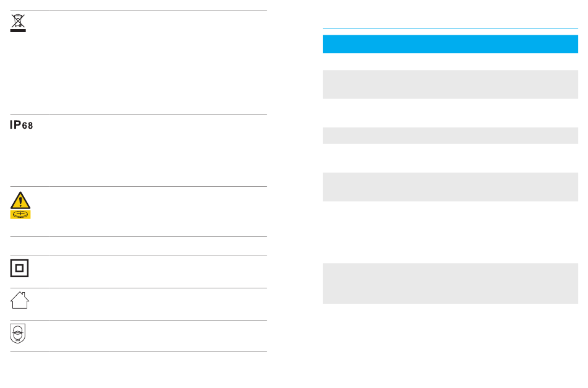Click the crossed-out wheelie bin icon
The image size is (588, 388).
pos(18,21)
